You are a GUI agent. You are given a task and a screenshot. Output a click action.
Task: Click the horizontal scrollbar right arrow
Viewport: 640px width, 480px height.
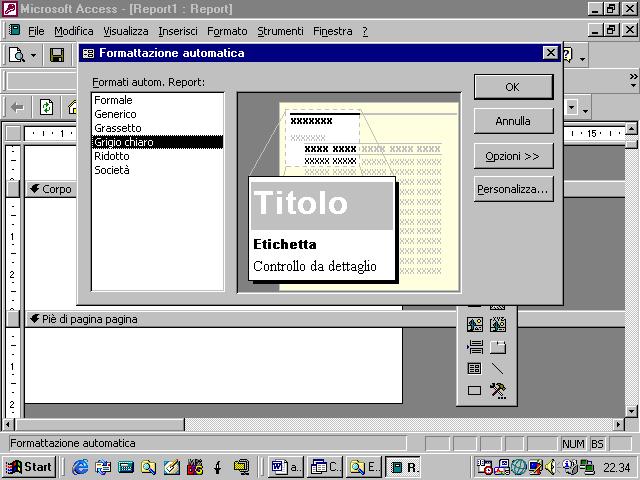pyautogui.click(x=619, y=424)
